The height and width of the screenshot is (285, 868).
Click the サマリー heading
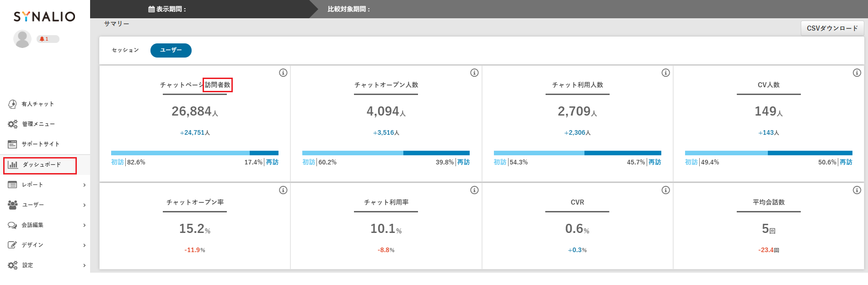tap(117, 24)
